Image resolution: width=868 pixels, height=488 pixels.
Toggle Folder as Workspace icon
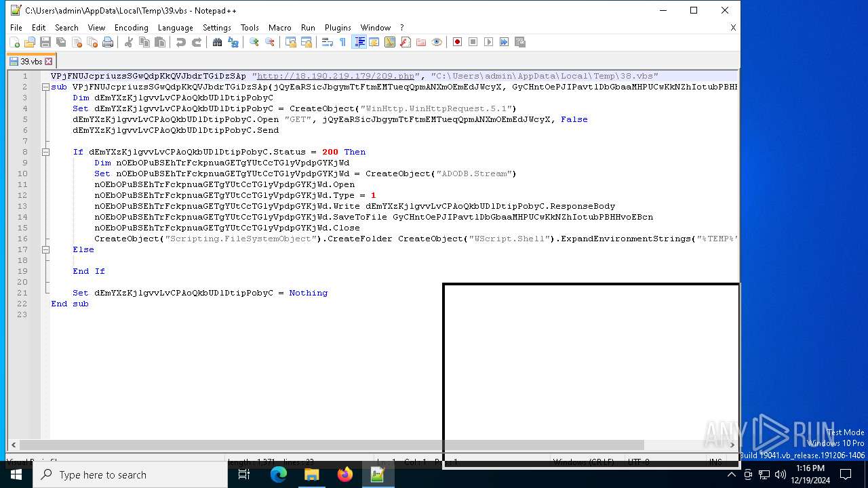421,42
